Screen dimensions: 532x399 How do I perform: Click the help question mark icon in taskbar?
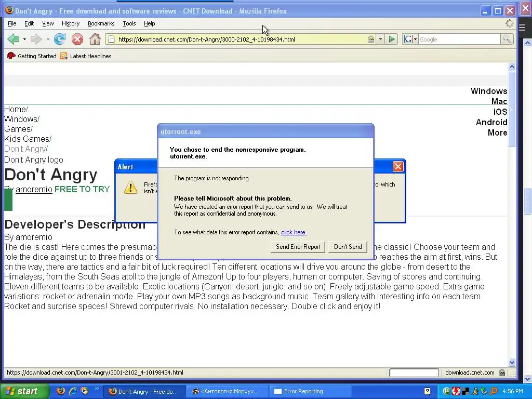tap(427, 392)
